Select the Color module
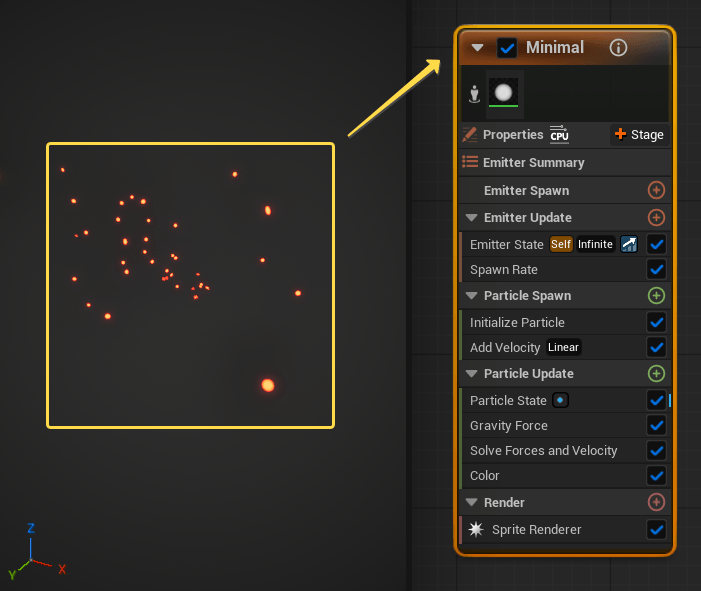701x591 pixels. tap(484, 476)
